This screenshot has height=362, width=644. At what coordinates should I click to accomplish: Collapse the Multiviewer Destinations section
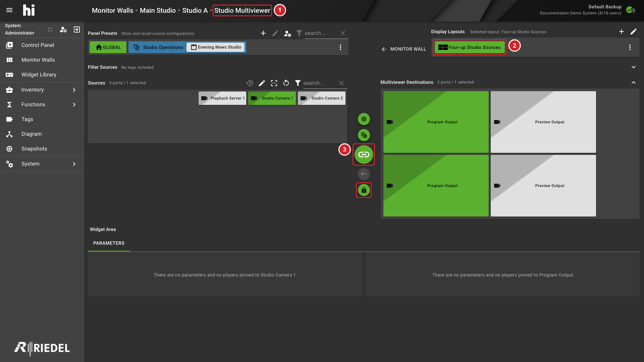pos(634,82)
